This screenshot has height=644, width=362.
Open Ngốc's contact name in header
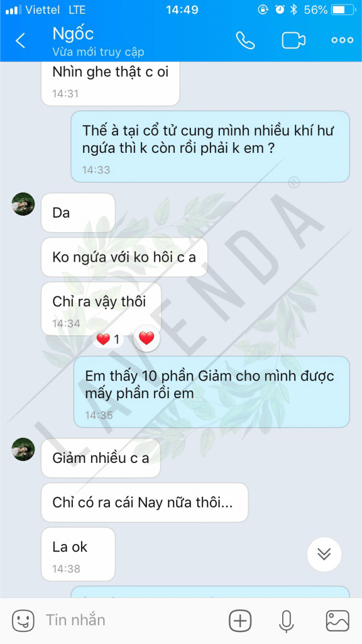(73, 34)
